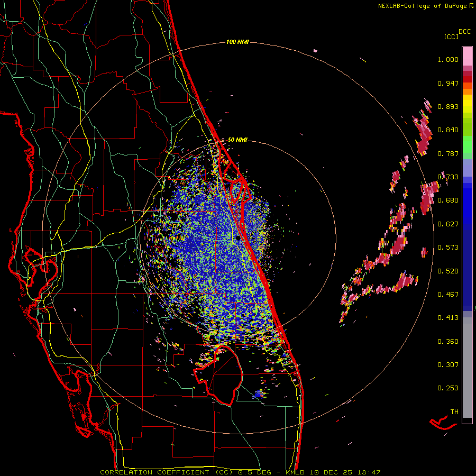Image resolution: width=476 pixels, height=476 pixels.
Task: Select the 0.680 legend value
Action: pos(448,200)
